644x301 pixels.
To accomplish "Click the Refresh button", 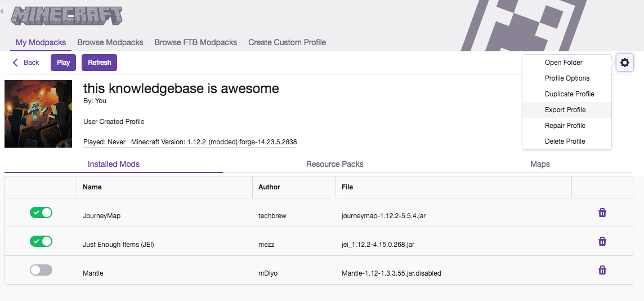I will [100, 63].
